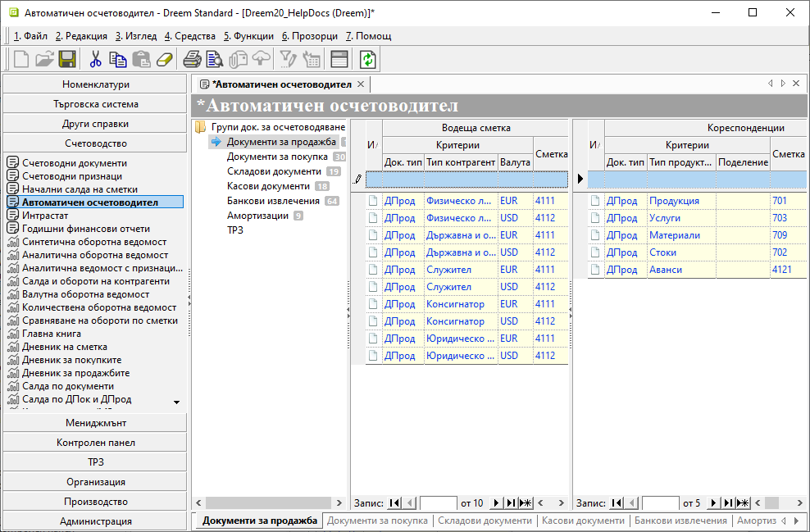The image size is (810, 532).
Task: Open Print Preview with magnifier icon
Action: coord(215,59)
